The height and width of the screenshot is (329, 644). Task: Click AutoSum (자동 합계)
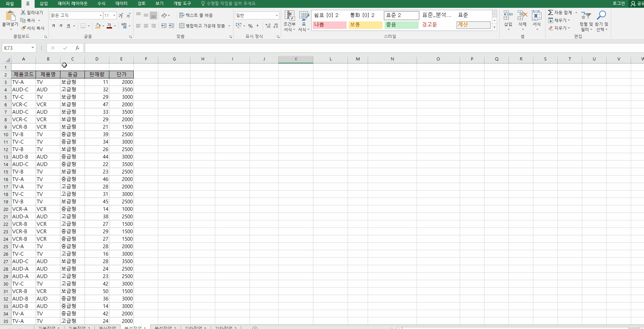point(560,13)
